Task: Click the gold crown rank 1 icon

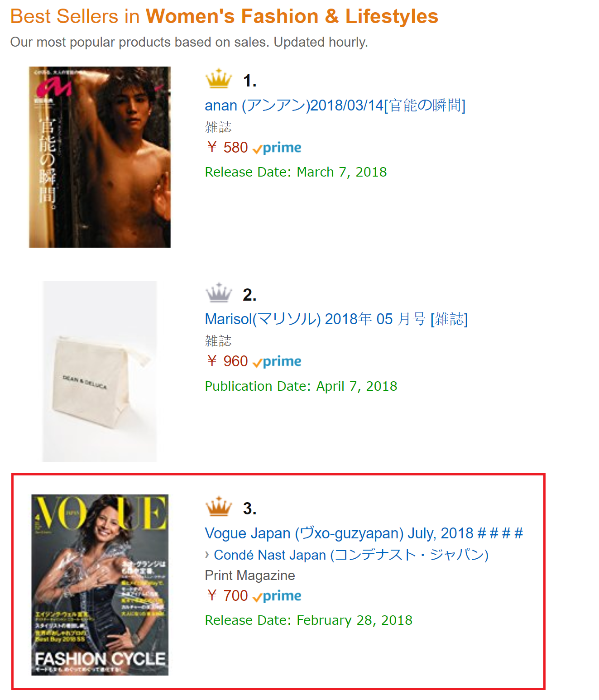Action: tap(219, 78)
